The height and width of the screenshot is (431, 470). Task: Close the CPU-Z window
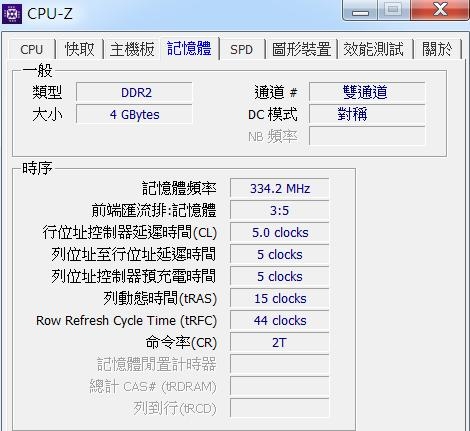pyautogui.click(x=440, y=10)
